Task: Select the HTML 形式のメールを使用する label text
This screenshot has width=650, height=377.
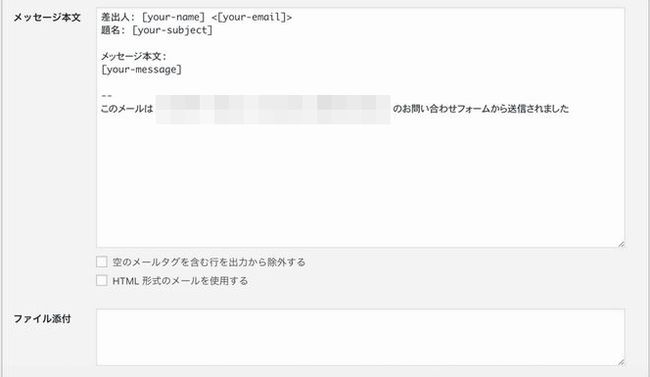Action: coord(180,281)
